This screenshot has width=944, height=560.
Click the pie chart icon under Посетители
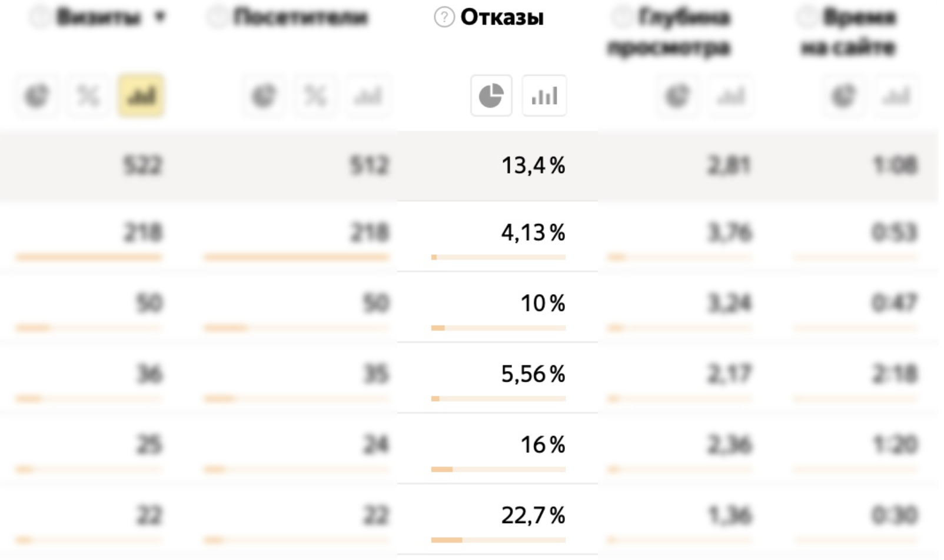pos(264,95)
